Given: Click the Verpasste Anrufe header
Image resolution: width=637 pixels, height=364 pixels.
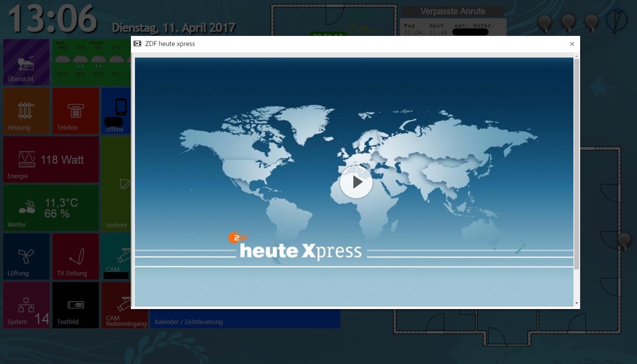Looking at the screenshot, I should [453, 12].
